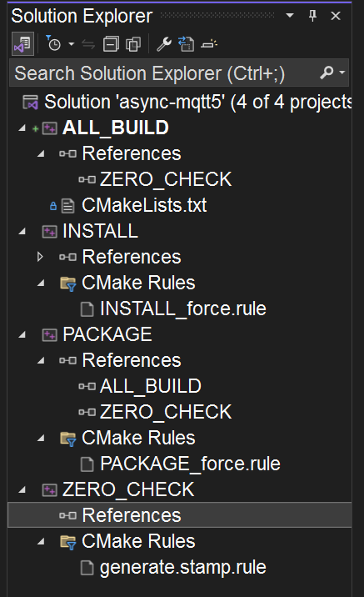Select INSTALL_force.rule file
Image resolution: width=364 pixels, height=597 pixels.
tap(183, 309)
